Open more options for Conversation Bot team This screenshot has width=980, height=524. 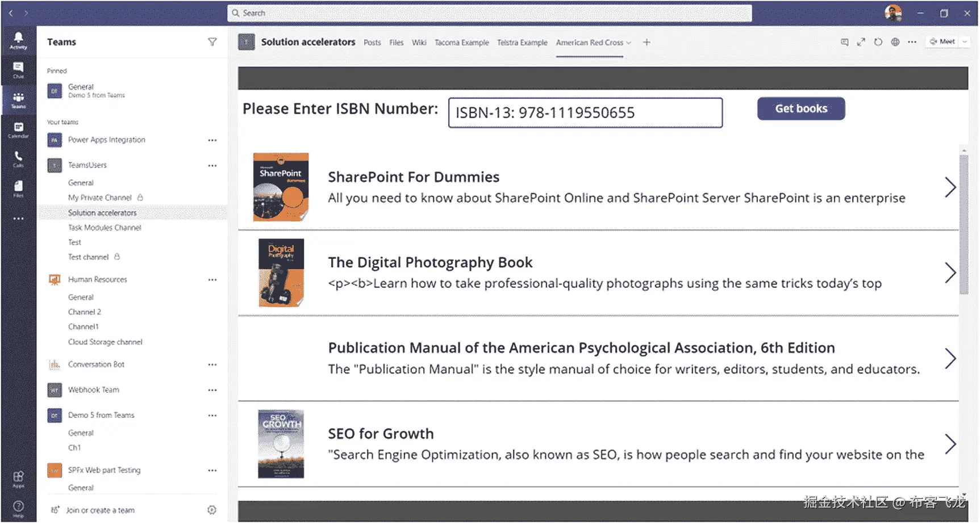[x=212, y=365]
